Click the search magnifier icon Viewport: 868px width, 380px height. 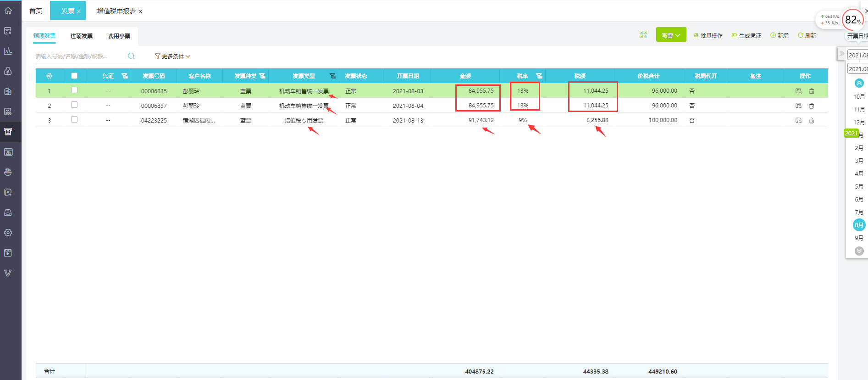(131, 56)
